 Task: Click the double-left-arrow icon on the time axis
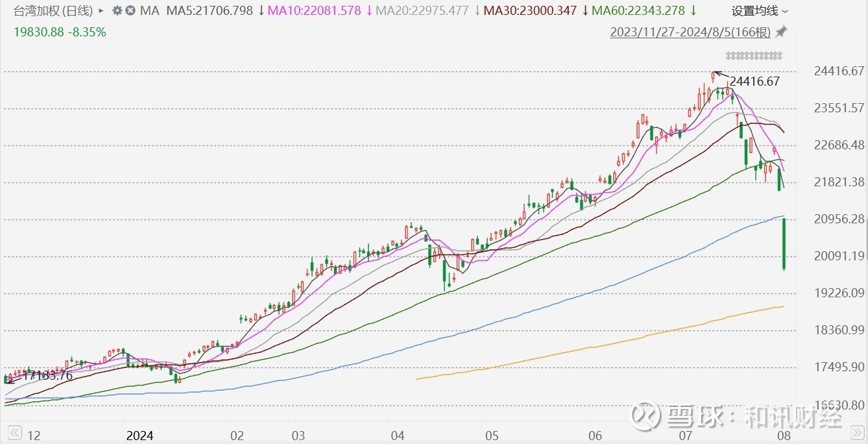click(x=14, y=434)
